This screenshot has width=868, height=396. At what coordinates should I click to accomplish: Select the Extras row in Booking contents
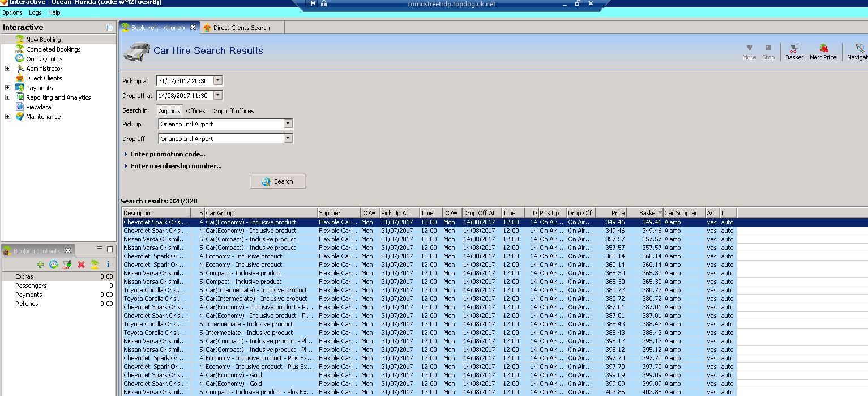(x=58, y=276)
